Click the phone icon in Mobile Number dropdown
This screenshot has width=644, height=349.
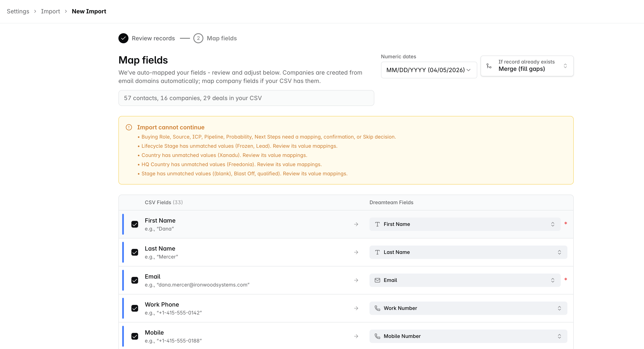click(x=377, y=336)
